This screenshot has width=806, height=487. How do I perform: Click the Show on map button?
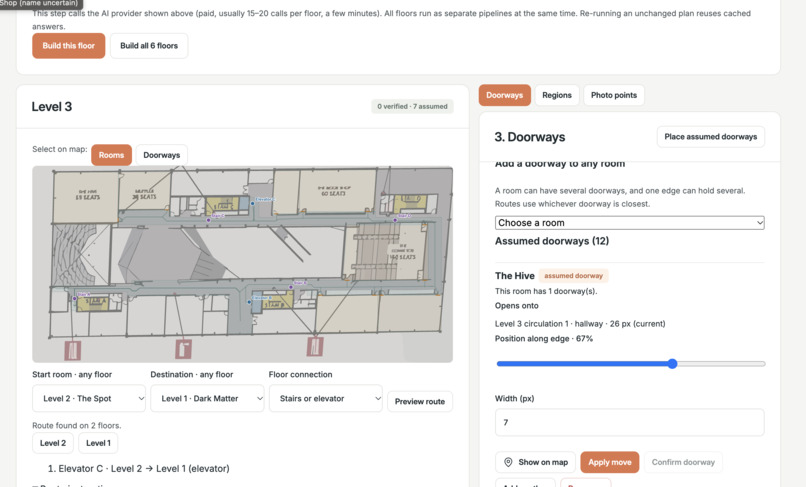(x=536, y=462)
